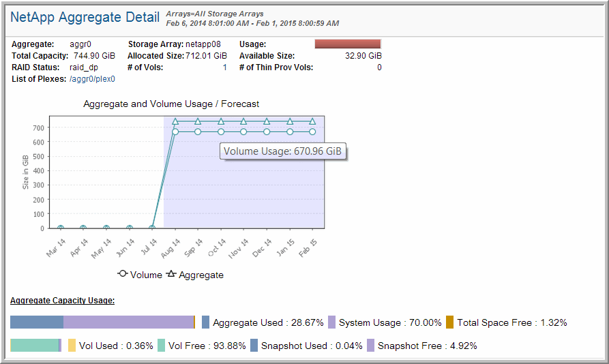This screenshot has height=364, width=609.
Task: Click the System Usage purple legend swatch
Action: [331, 322]
